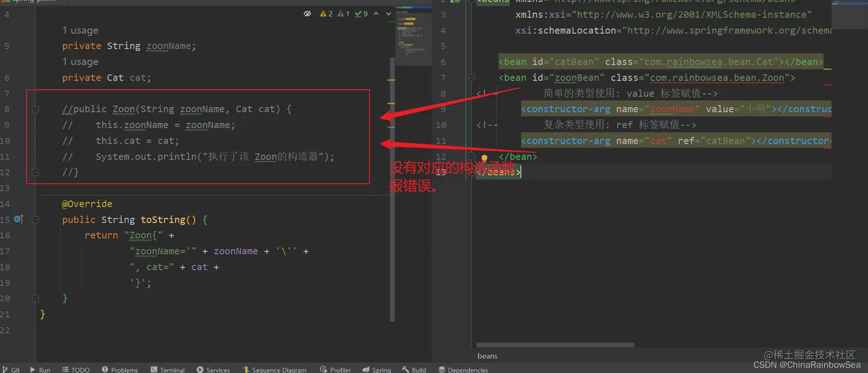Click the red zoonName constructor-arg name value
The height and width of the screenshot is (373, 868).
point(672,109)
